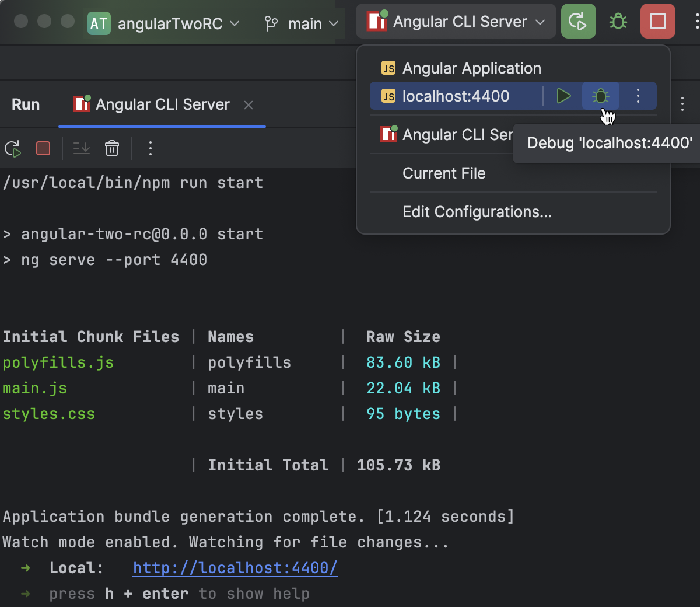This screenshot has width=700, height=607.
Task: Stop the process using the red square toolbar button
Action: [x=657, y=21]
